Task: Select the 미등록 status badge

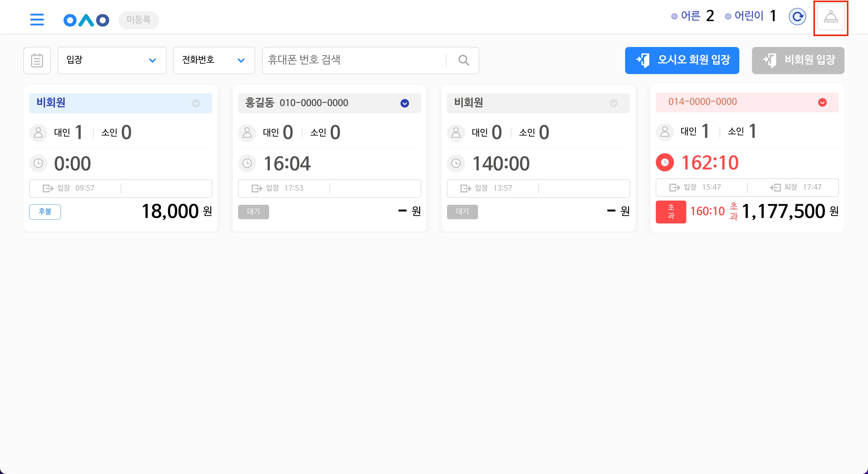Action: click(x=139, y=20)
